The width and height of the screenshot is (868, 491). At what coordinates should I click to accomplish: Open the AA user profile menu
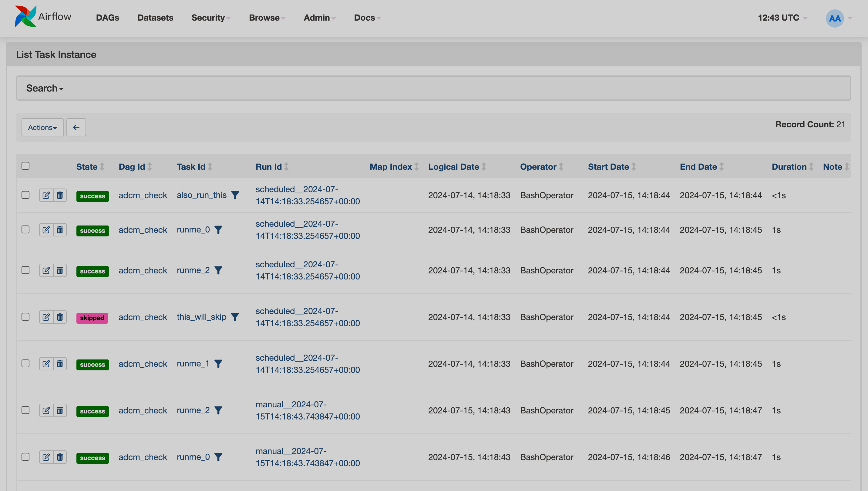pyautogui.click(x=834, y=18)
